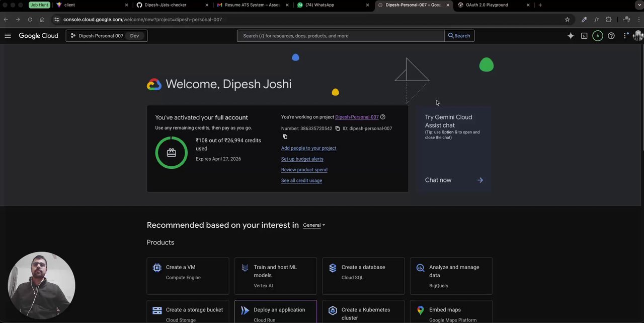Screen dimensions: 644x323
Task: Click the Vertex AI product icon
Action: 245,268
